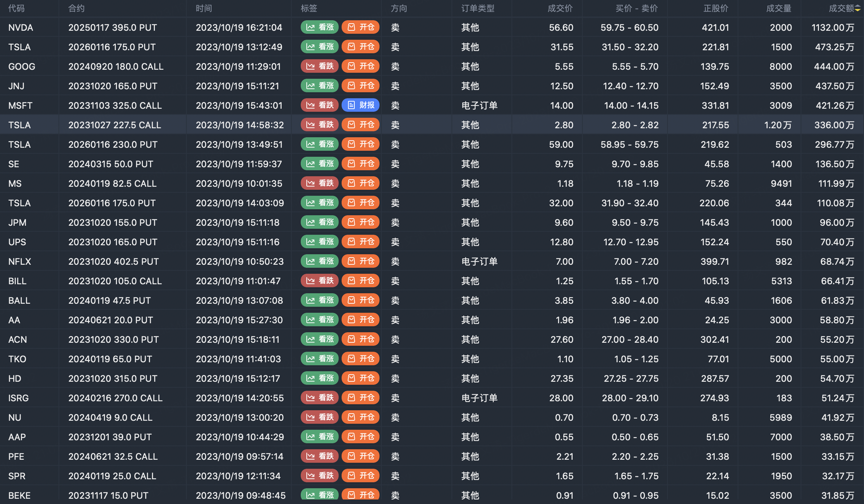Screen dimensions: 864x504
Task: Click turnover value 1132.00万
Action: [x=833, y=27]
